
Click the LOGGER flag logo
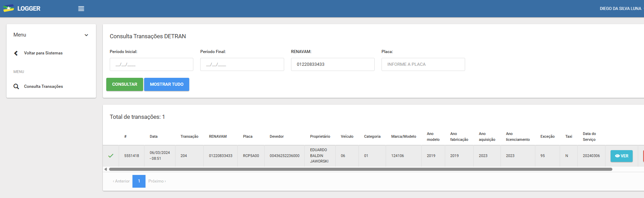point(9,8)
